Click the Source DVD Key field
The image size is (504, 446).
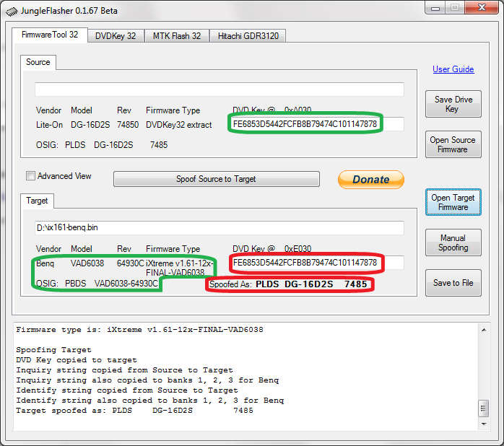[x=316, y=124]
